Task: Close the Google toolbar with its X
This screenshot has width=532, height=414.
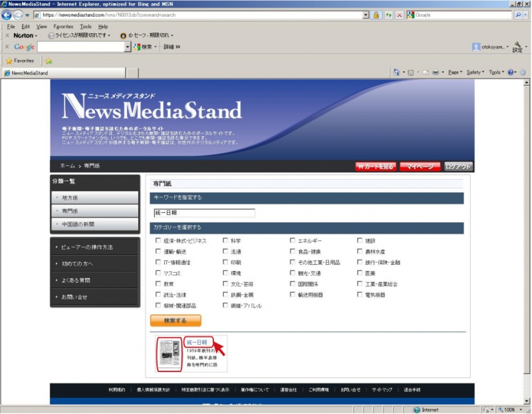Action: point(7,47)
